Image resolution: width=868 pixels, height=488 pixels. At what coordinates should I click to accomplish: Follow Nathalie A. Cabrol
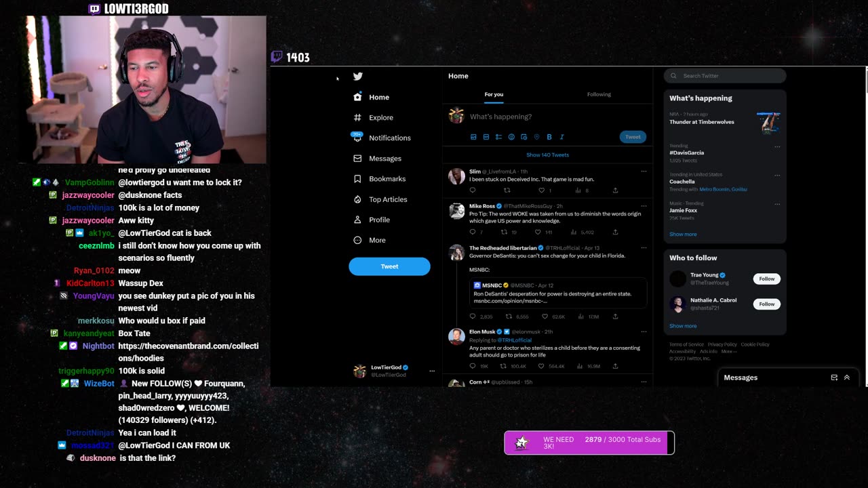coord(767,304)
